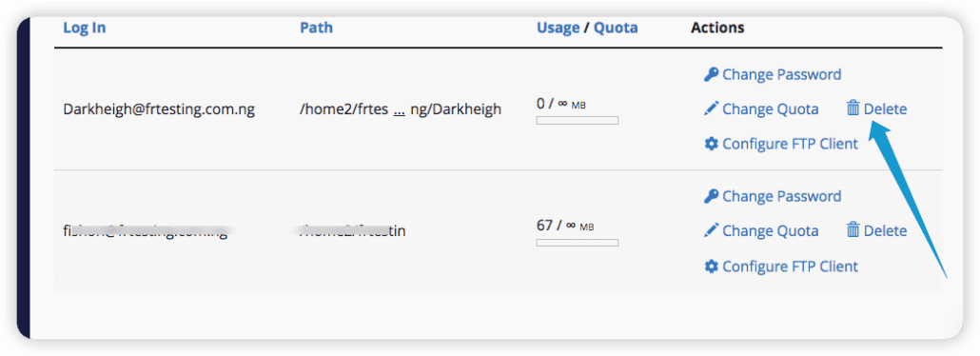Sort accounts by Usage header

[x=559, y=29]
